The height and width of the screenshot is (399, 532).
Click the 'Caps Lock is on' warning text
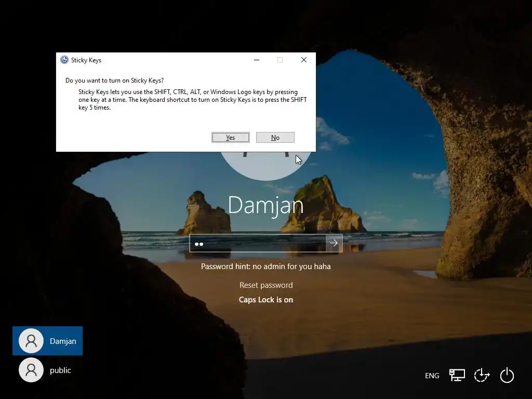pyautogui.click(x=265, y=300)
